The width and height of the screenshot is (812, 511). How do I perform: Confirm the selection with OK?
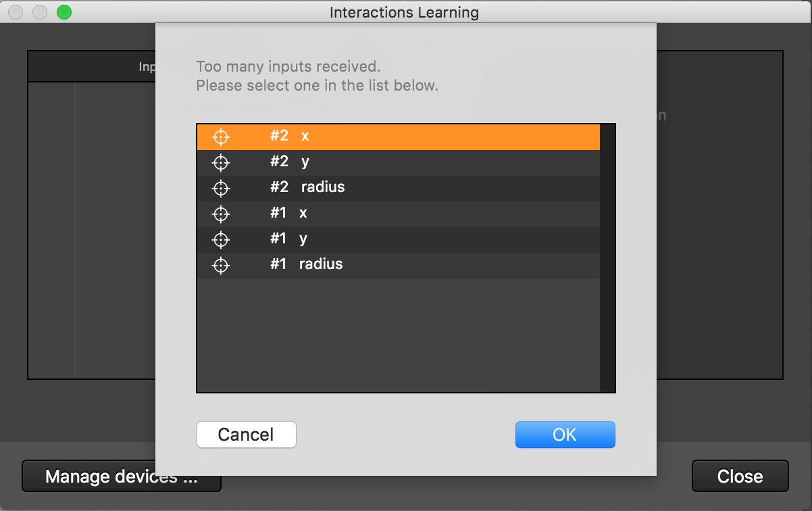(x=565, y=435)
